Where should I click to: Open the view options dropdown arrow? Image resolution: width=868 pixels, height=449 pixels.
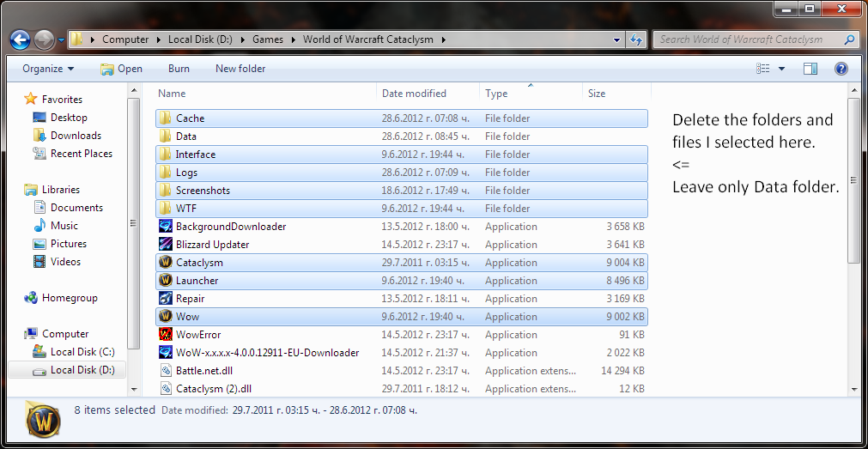[781, 69]
